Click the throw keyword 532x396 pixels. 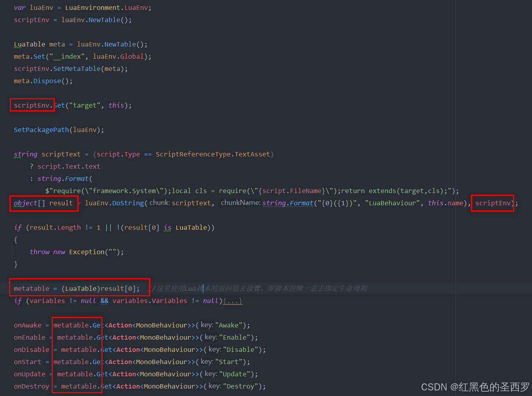tap(39, 252)
